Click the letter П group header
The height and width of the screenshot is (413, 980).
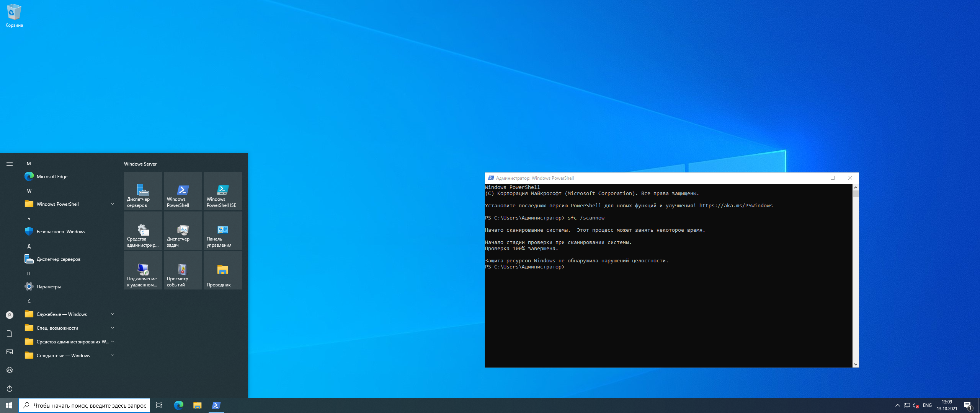point(29,274)
